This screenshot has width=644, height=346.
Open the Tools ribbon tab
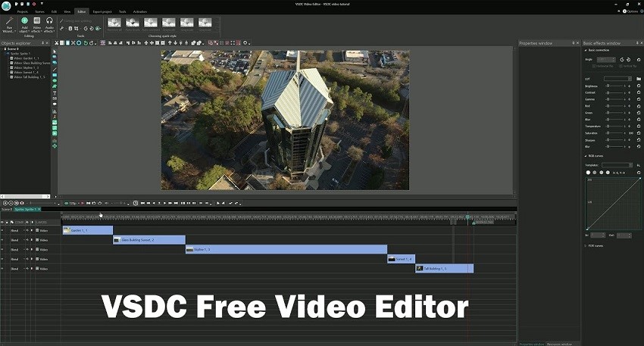point(123,11)
